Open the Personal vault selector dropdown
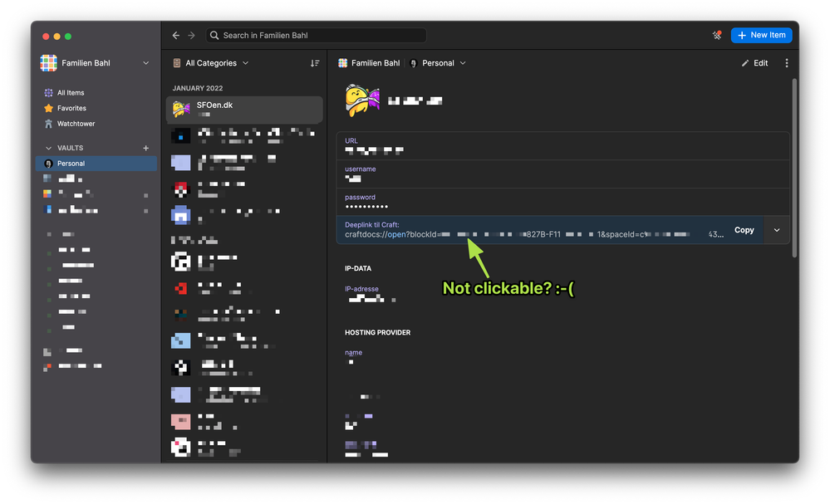The height and width of the screenshot is (504, 830). pyautogui.click(x=438, y=63)
